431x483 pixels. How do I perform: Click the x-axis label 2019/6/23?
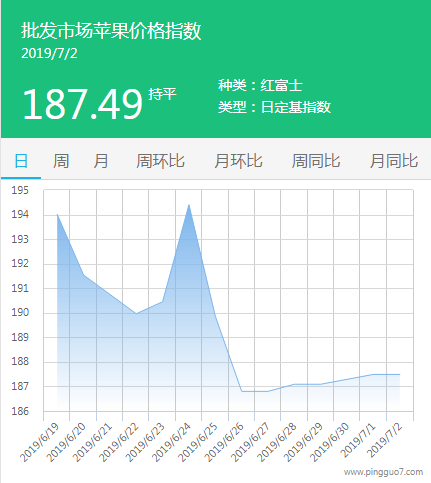pyautogui.click(x=145, y=442)
